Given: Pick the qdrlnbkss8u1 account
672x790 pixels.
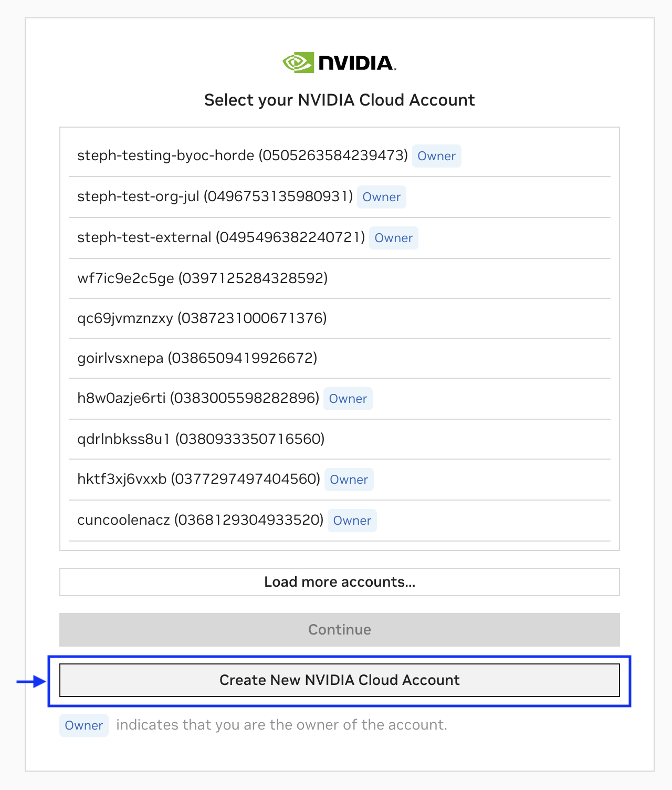Looking at the screenshot, I should point(201,439).
